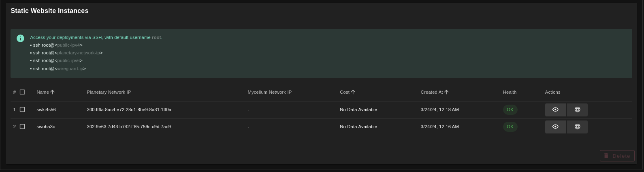Toggle the select-all checkbox in header
Viewport: 644px width, 172px height.
click(22, 92)
